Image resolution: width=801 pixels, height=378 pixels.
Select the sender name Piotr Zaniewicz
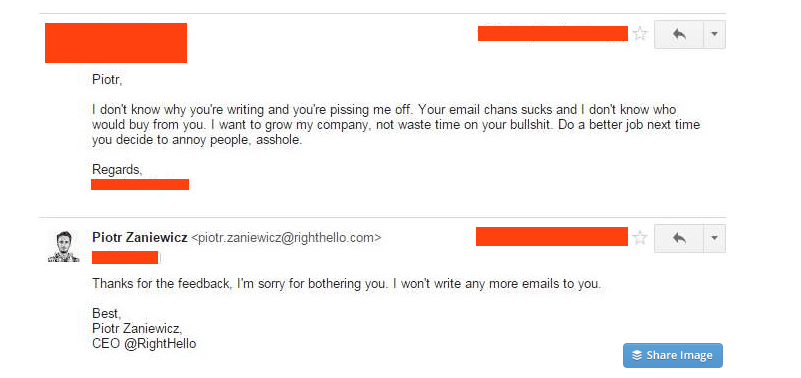point(139,238)
